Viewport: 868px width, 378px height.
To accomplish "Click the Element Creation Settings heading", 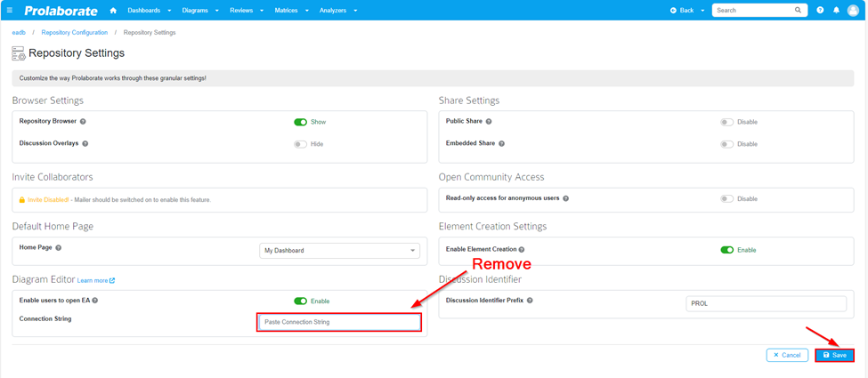I will pyautogui.click(x=492, y=227).
